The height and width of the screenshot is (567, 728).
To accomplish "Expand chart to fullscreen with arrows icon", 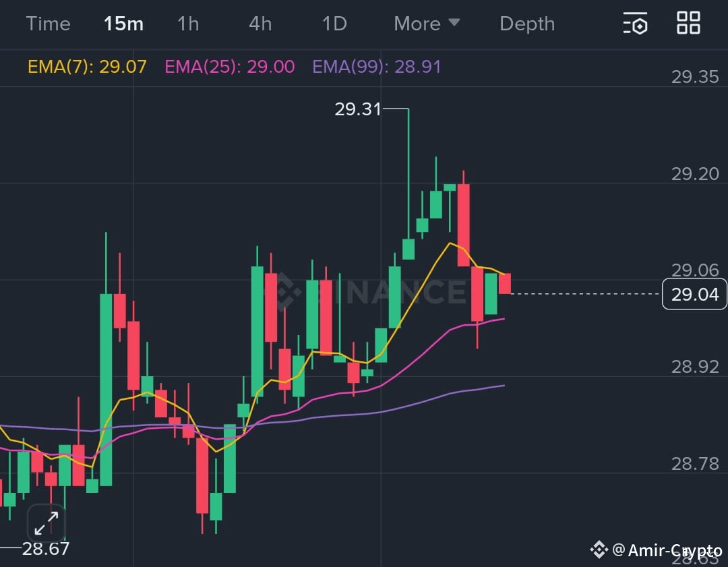I will click(x=45, y=523).
